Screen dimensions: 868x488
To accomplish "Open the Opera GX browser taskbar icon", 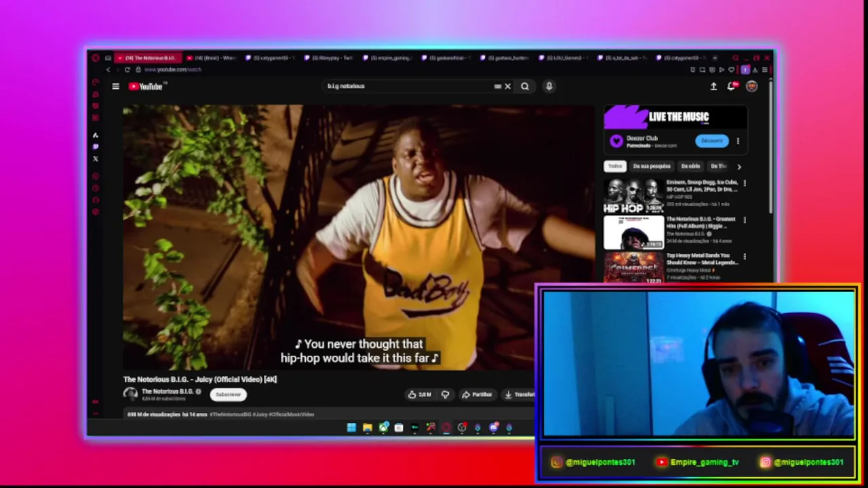I will point(446,428).
